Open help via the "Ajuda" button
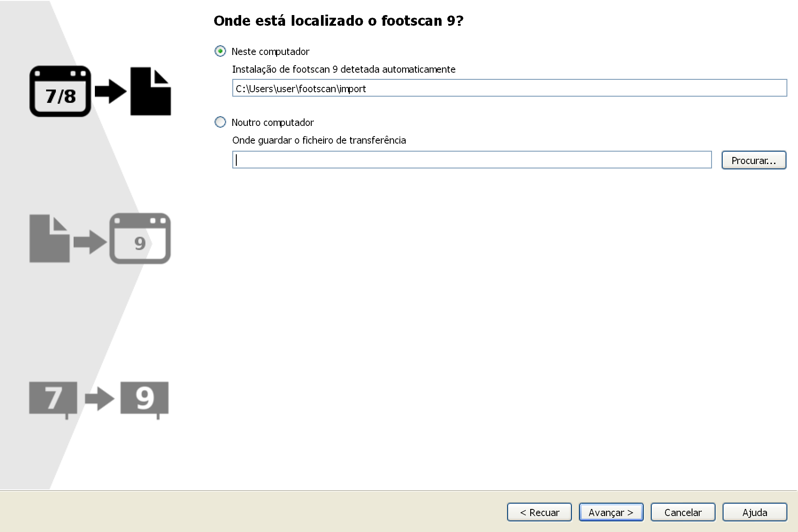The image size is (798, 532). coord(755,512)
